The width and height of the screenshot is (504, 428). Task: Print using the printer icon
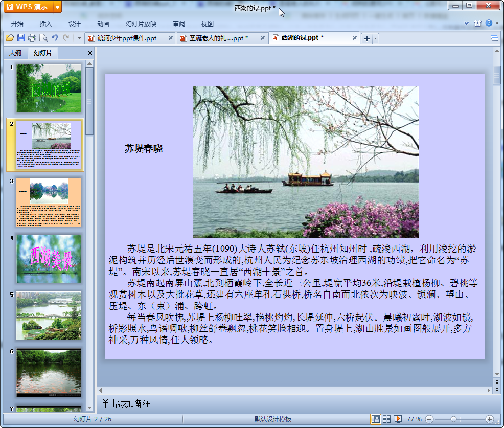32,38
